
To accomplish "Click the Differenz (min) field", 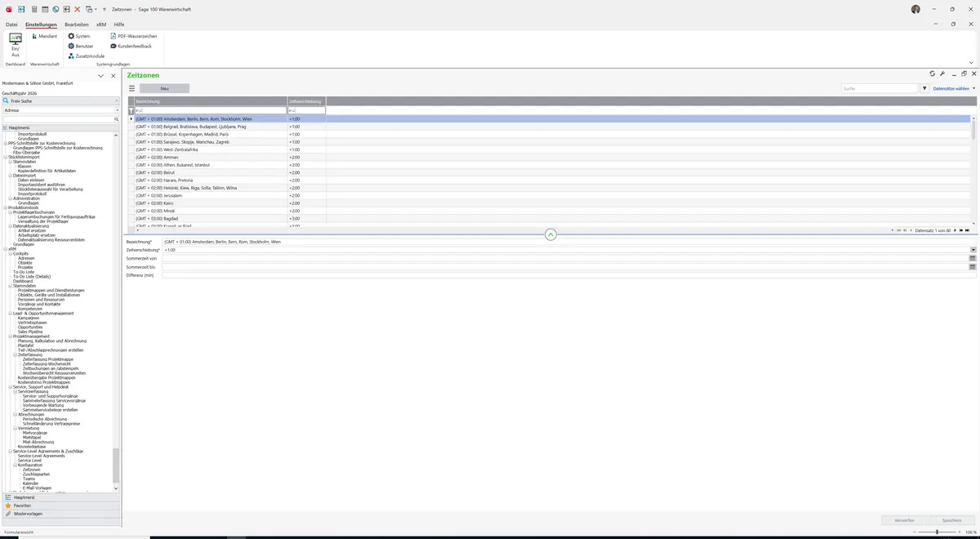I will [569, 275].
